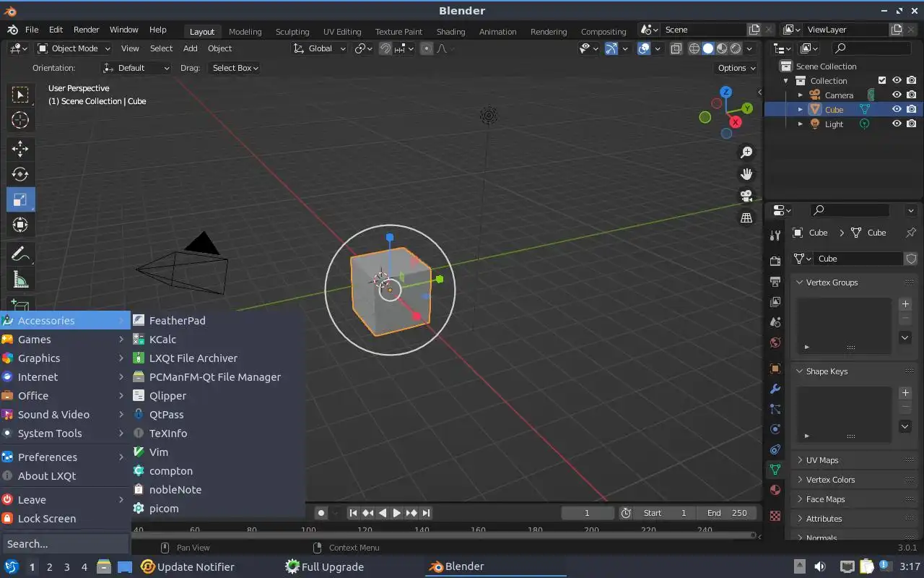Activate the Select Box tool
The height and width of the screenshot is (578, 924).
(20, 95)
